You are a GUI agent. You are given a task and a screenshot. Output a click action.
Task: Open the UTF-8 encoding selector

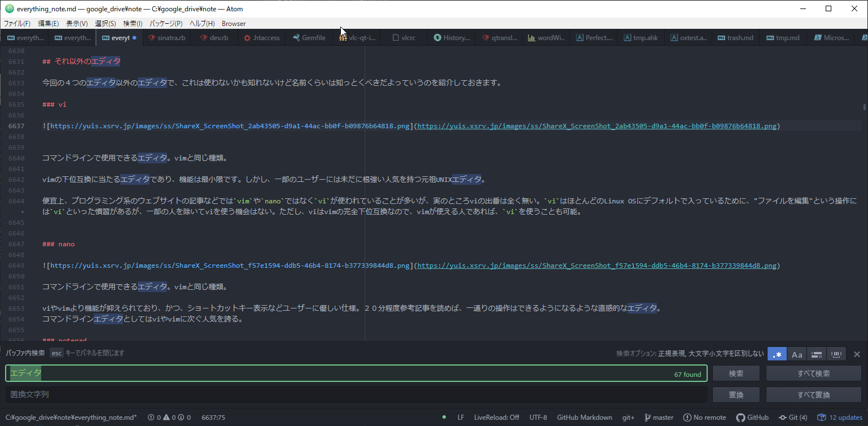(538, 418)
